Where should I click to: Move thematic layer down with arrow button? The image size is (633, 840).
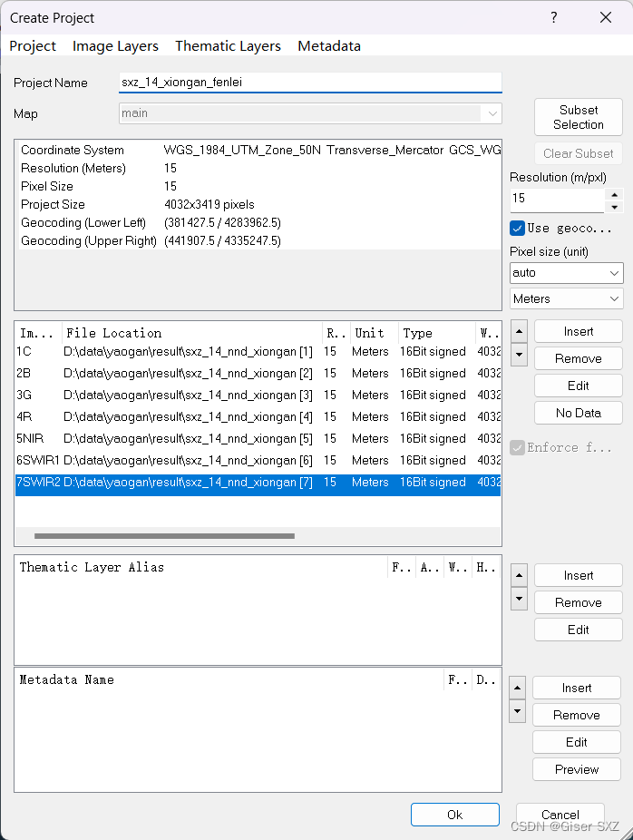(519, 599)
